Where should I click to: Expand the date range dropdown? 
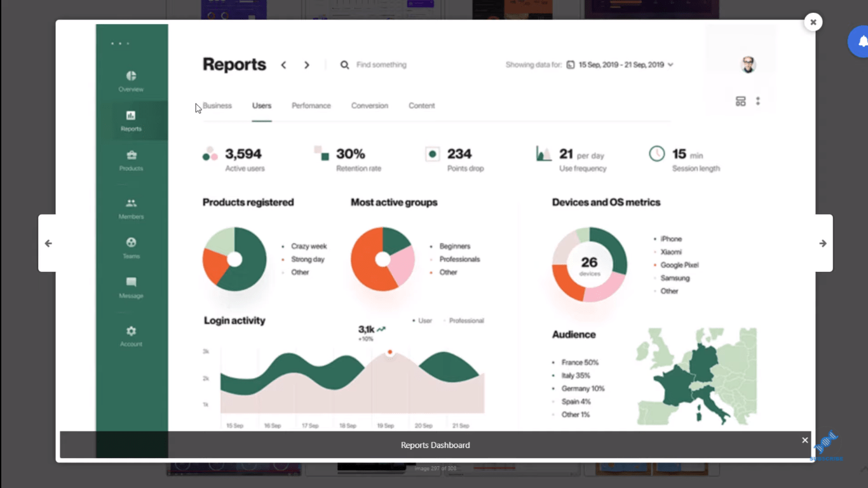coord(670,65)
